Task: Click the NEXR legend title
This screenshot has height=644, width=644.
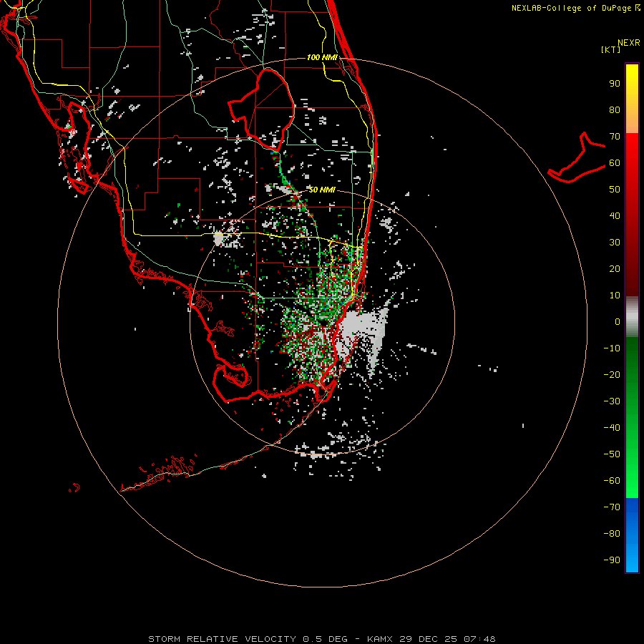Action: click(628, 43)
